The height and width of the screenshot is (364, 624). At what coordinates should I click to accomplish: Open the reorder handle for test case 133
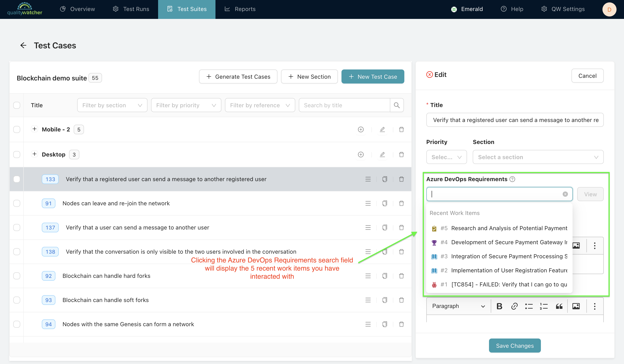[368, 179]
